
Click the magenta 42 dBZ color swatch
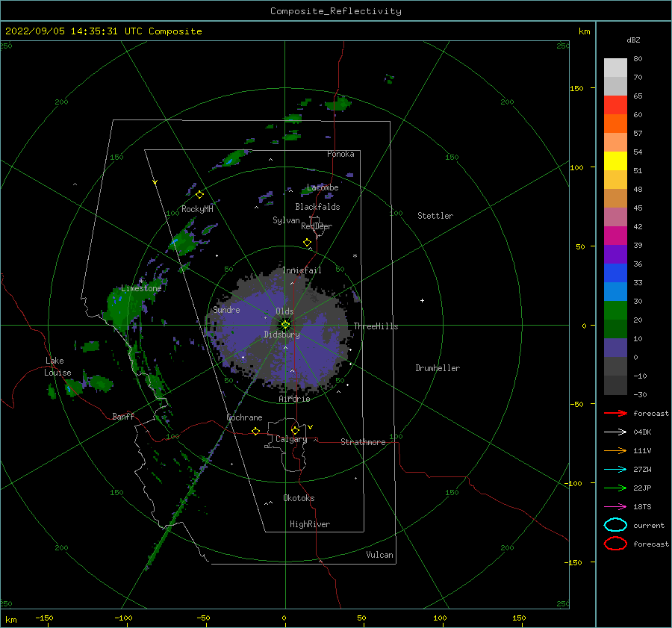coord(615,235)
